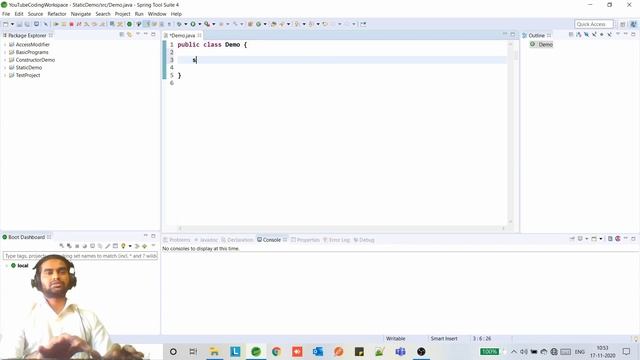Open perspective icon beside Quick Access
This screenshot has width=640, height=360.
[622, 24]
